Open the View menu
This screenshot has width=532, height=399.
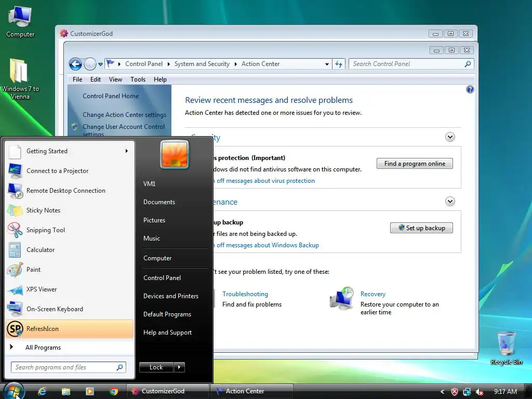115,79
